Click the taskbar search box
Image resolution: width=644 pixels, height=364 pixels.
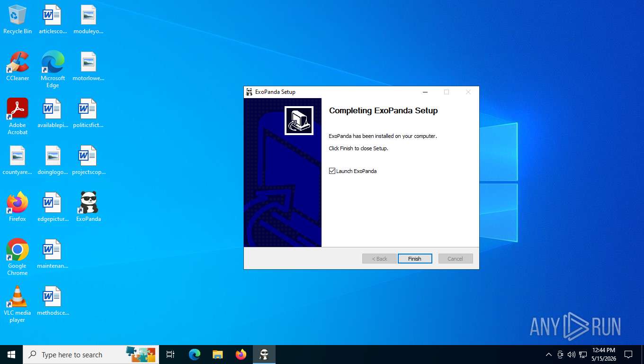coord(91,355)
